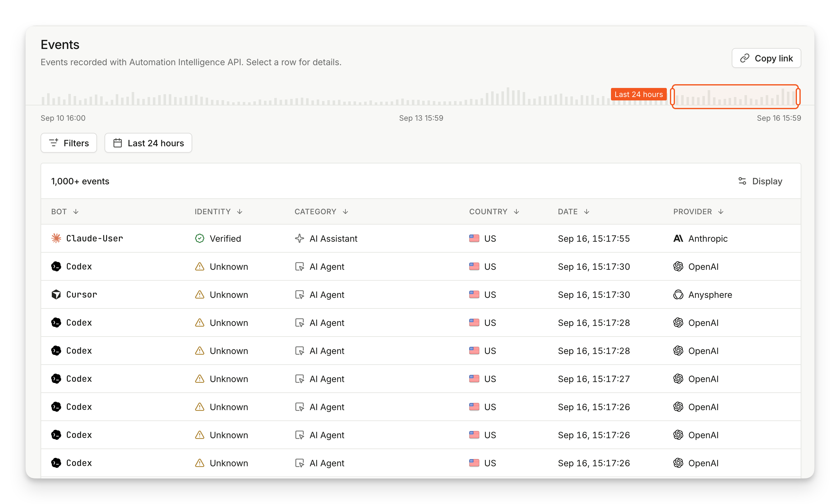Click the US flag in the 15:17:27 row
Screen dimensions: 840x504
click(x=474, y=379)
